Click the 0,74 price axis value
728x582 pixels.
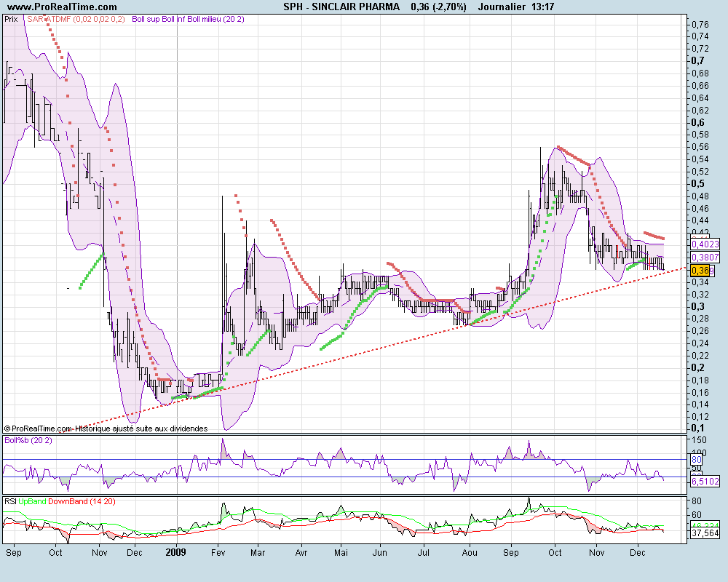click(x=700, y=36)
